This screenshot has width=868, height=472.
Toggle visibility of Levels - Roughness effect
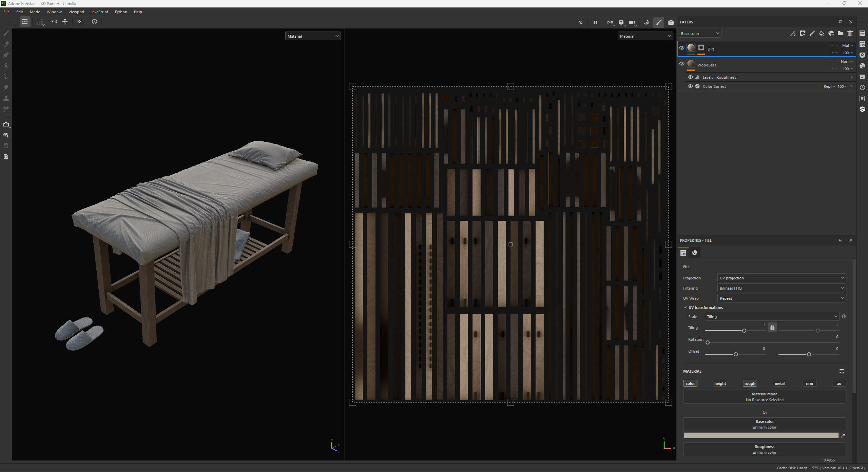(690, 77)
